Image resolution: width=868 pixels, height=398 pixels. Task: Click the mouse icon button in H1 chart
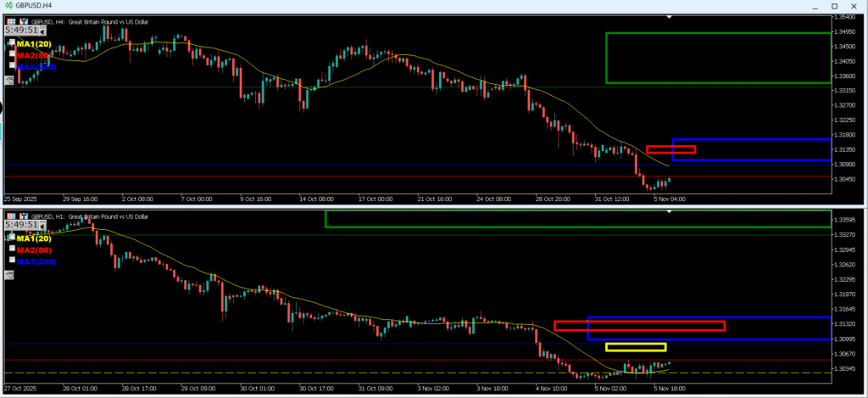point(10,274)
